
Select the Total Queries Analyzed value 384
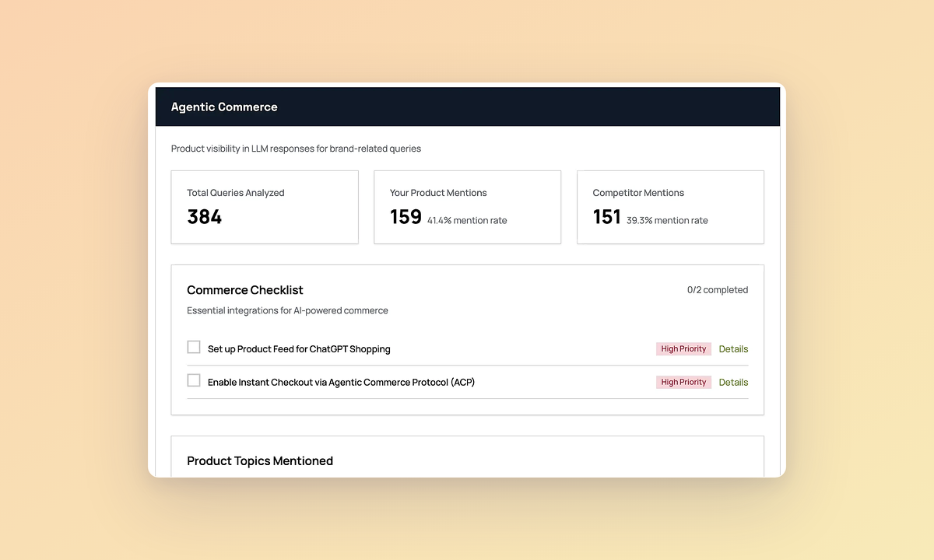[x=205, y=217]
